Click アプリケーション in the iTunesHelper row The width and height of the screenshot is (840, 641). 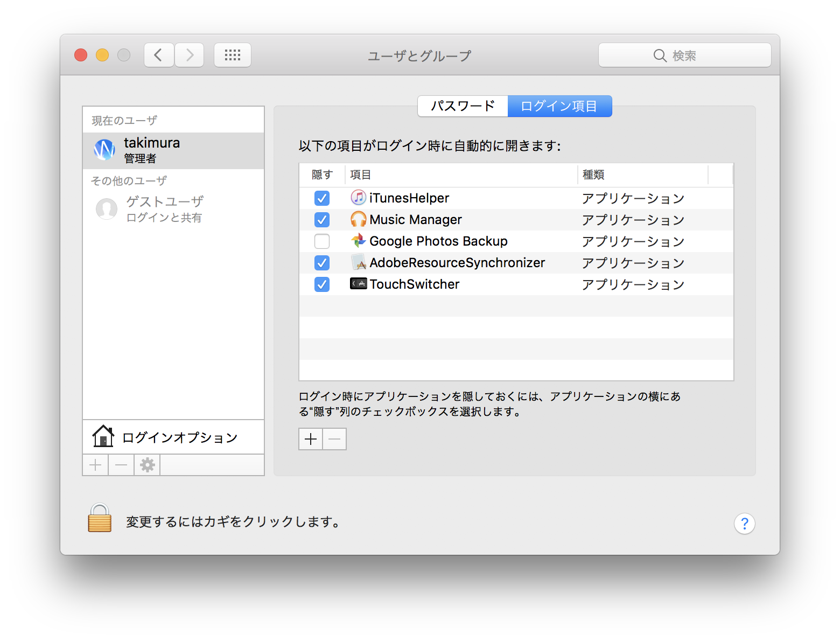tap(633, 198)
